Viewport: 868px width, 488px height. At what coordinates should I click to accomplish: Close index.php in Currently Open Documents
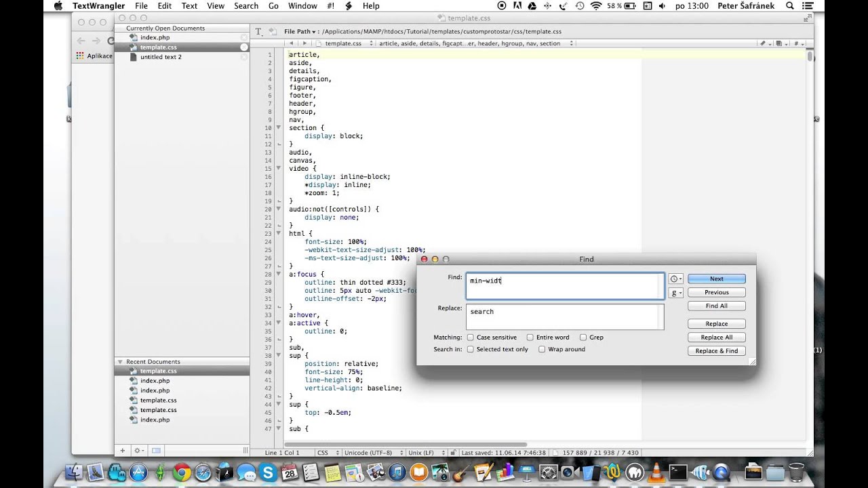click(244, 37)
